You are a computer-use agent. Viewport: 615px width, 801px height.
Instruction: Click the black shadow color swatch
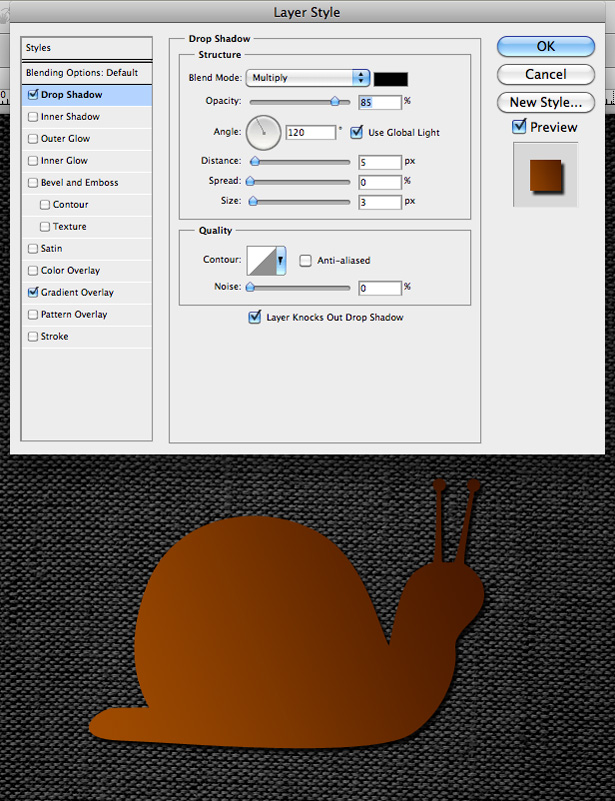click(x=391, y=79)
